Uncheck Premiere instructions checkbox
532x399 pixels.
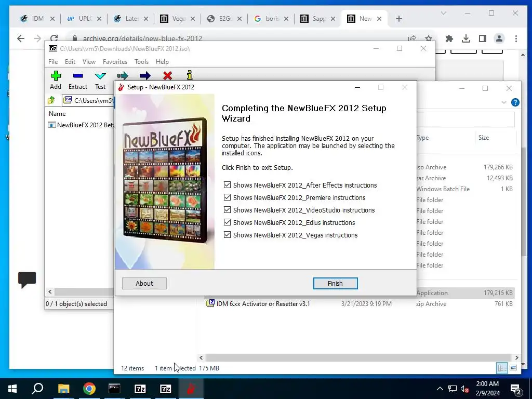pyautogui.click(x=227, y=197)
